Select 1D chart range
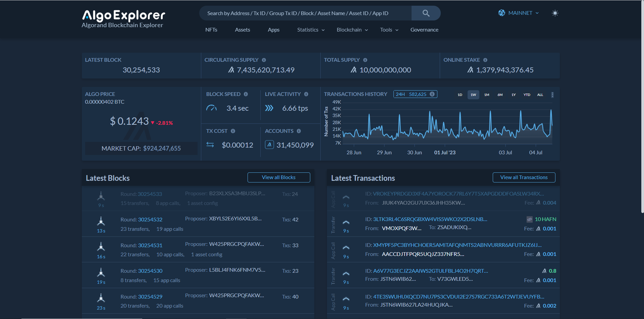 point(460,95)
